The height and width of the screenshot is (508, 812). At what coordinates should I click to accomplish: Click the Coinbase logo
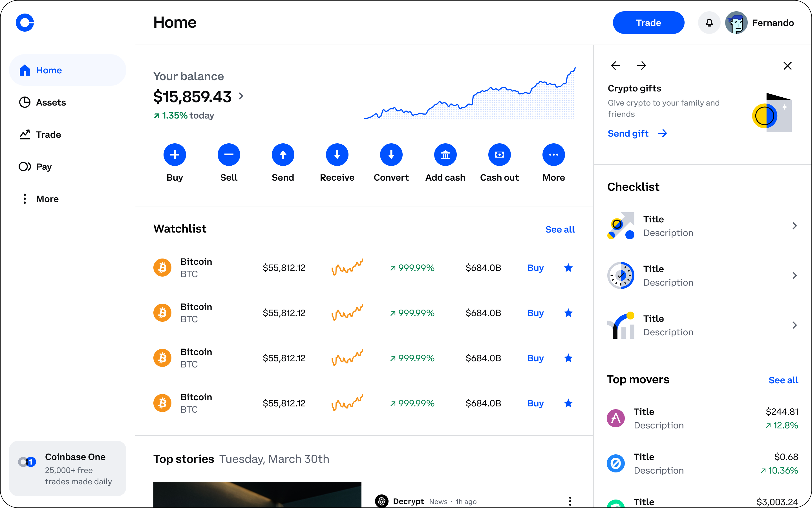pyautogui.click(x=25, y=23)
